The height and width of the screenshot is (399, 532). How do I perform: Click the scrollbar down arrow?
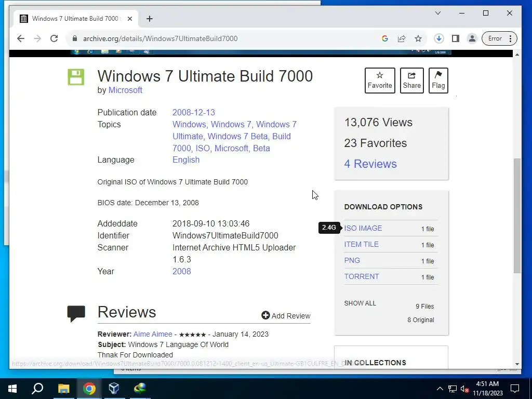[517, 364]
